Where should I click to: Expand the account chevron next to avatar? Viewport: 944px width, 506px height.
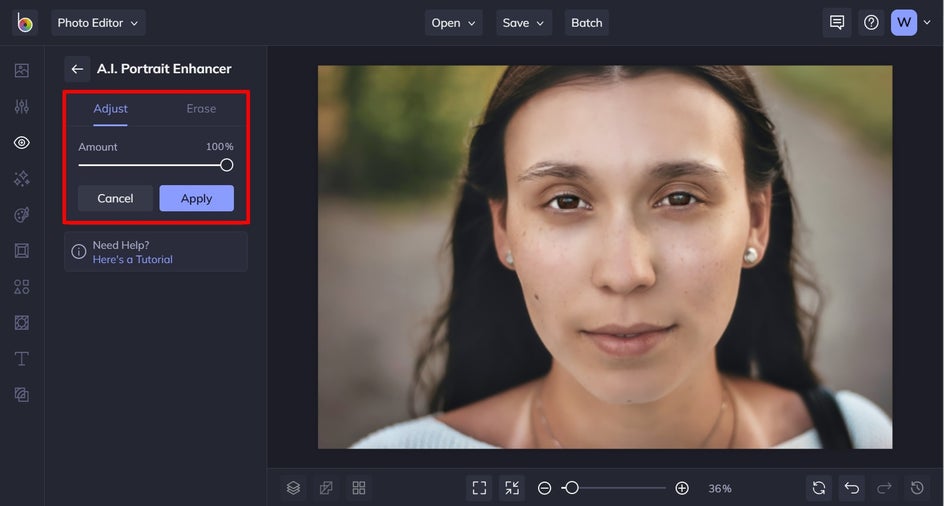(927, 23)
